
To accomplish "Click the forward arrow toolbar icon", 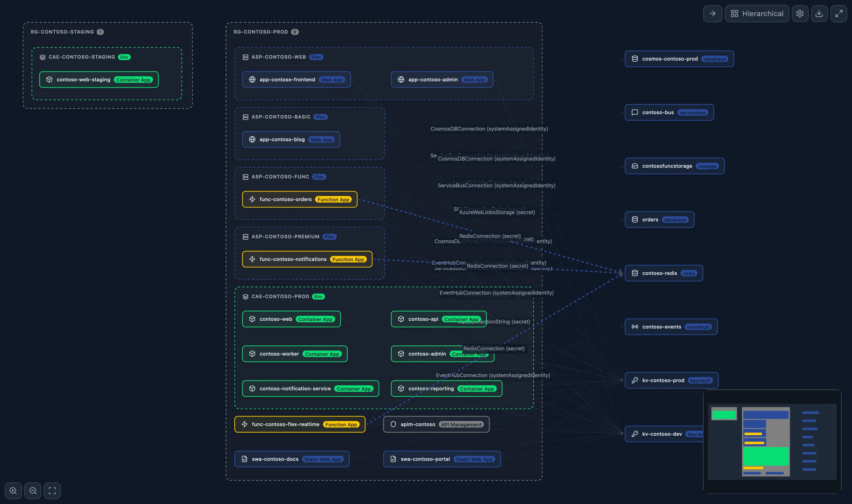I will (x=713, y=13).
